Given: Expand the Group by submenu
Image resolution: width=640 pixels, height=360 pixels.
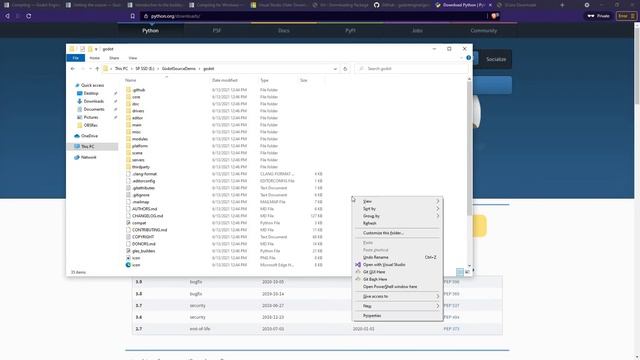Looking at the screenshot, I should (x=398, y=216).
